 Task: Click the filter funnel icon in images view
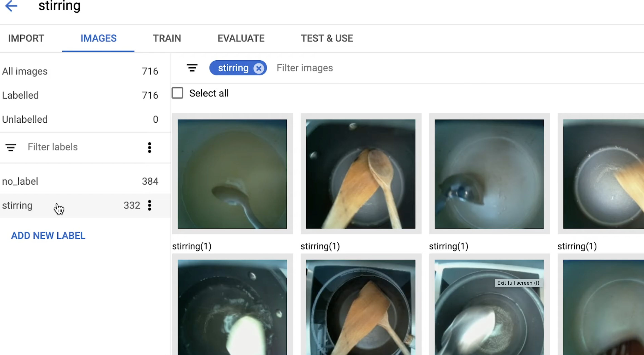[x=192, y=67]
